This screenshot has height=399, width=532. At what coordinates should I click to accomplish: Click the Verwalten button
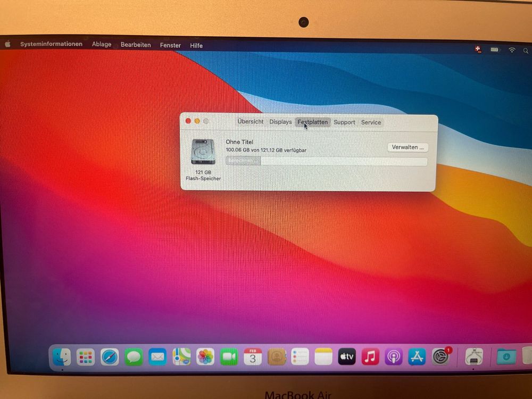pos(407,147)
